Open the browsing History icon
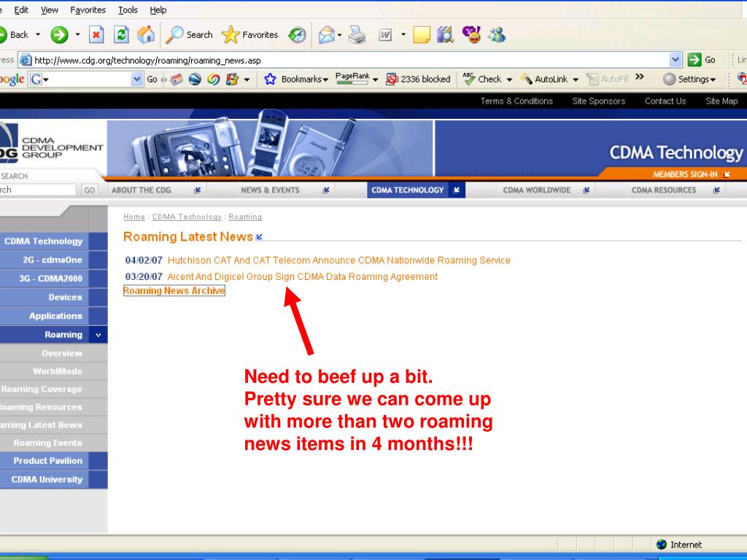 coord(298,35)
